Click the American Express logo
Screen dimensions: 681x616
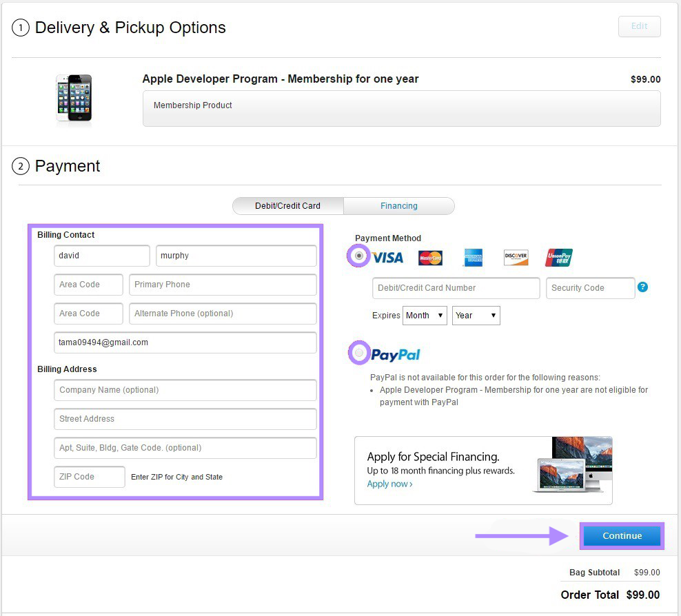click(x=473, y=258)
